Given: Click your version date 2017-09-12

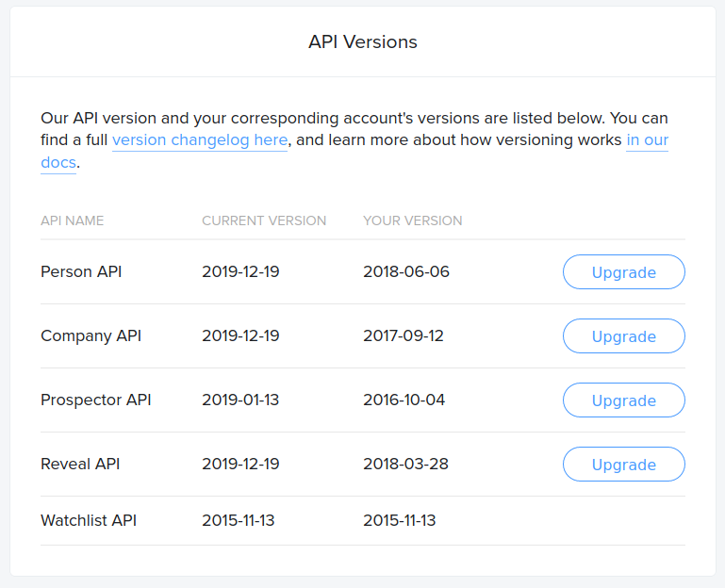Looking at the screenshot, I should (404, 336).
